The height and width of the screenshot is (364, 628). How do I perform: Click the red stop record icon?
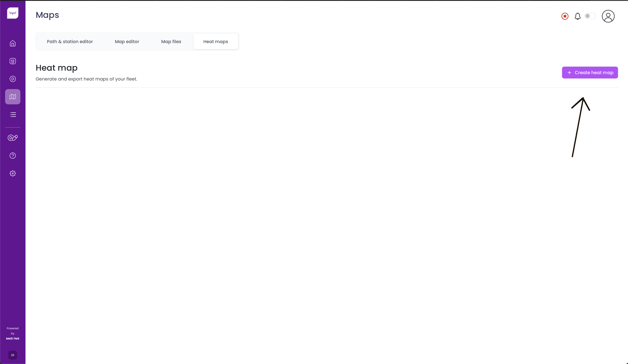pyautogui.click(x=565, y=16)
